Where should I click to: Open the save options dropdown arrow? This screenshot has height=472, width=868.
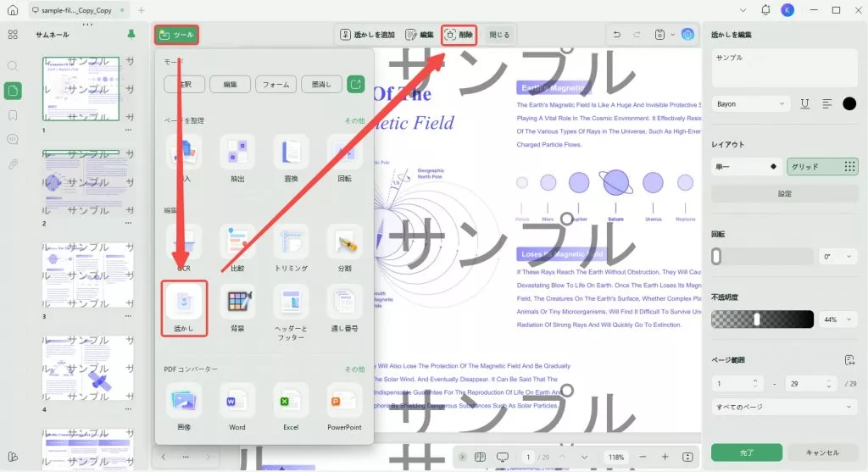tap(672, 34)
